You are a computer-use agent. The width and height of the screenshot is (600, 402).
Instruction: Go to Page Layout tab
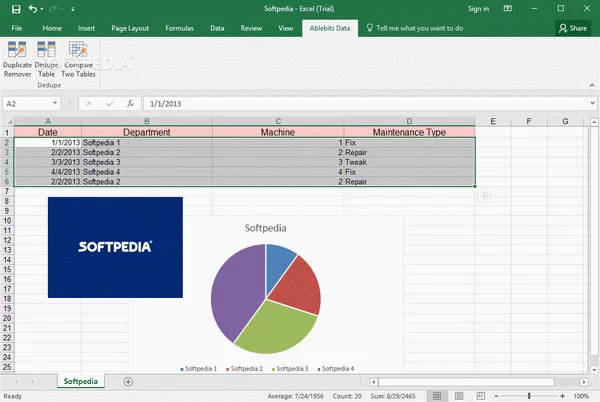(x=130, y=28)
